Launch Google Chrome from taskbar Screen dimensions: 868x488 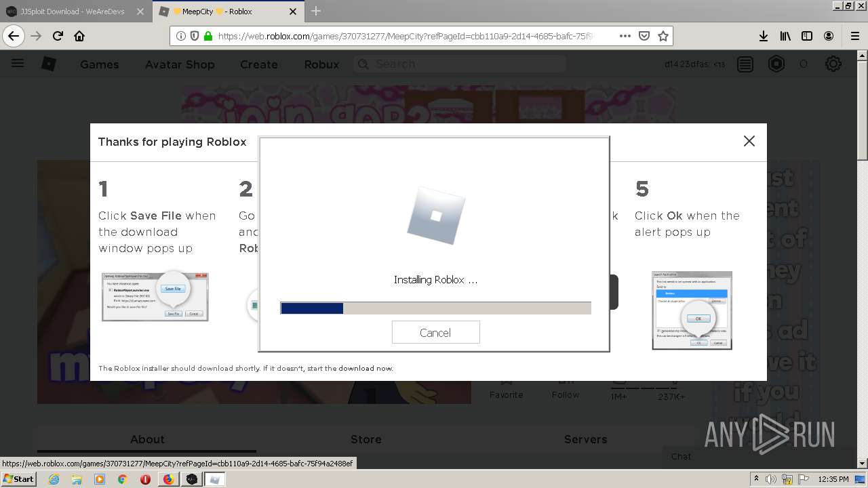(123, 479)
